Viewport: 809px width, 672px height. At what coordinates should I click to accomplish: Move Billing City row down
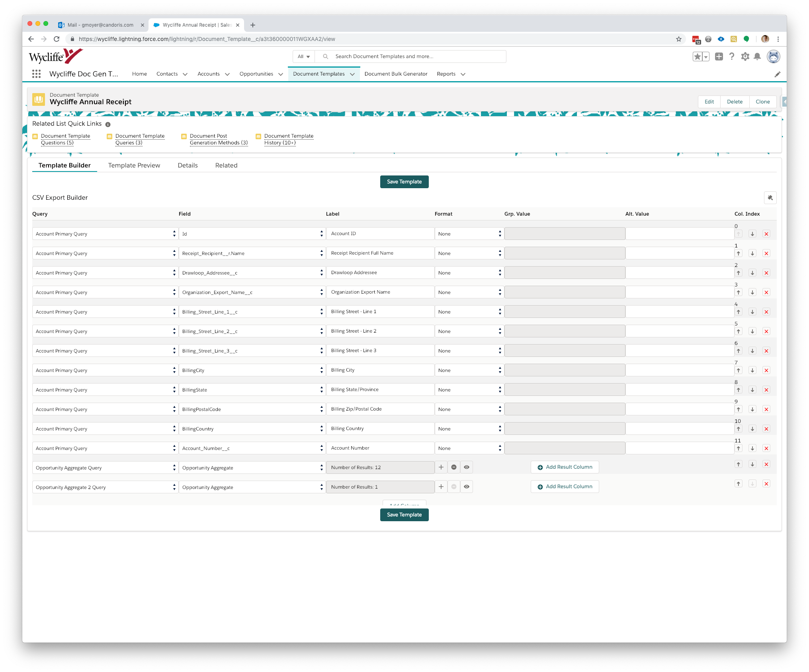pos(752,370)
